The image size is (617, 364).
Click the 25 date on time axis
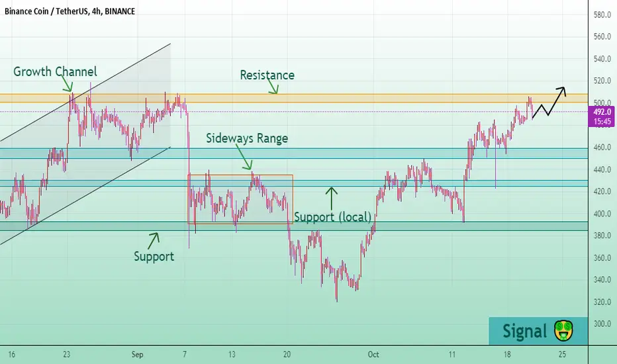(x=562, y=355)
